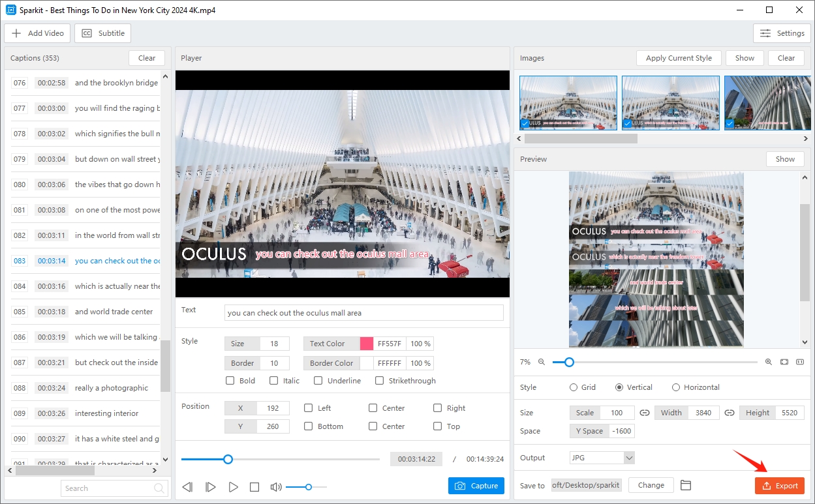Click the fit-to-window preview icon

tap(784, 362)
